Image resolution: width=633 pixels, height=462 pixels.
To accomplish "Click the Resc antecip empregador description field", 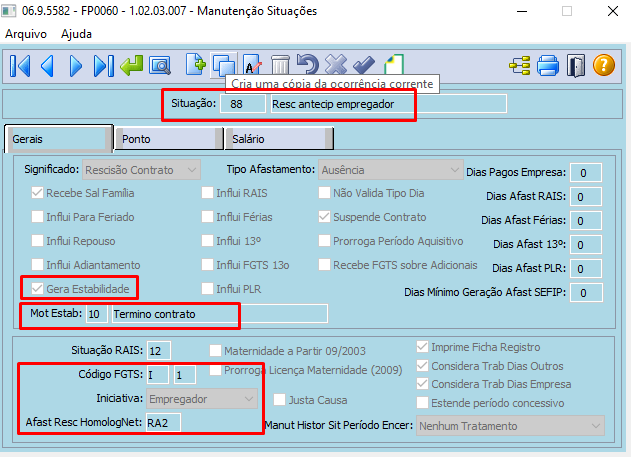I will [388, 104].
